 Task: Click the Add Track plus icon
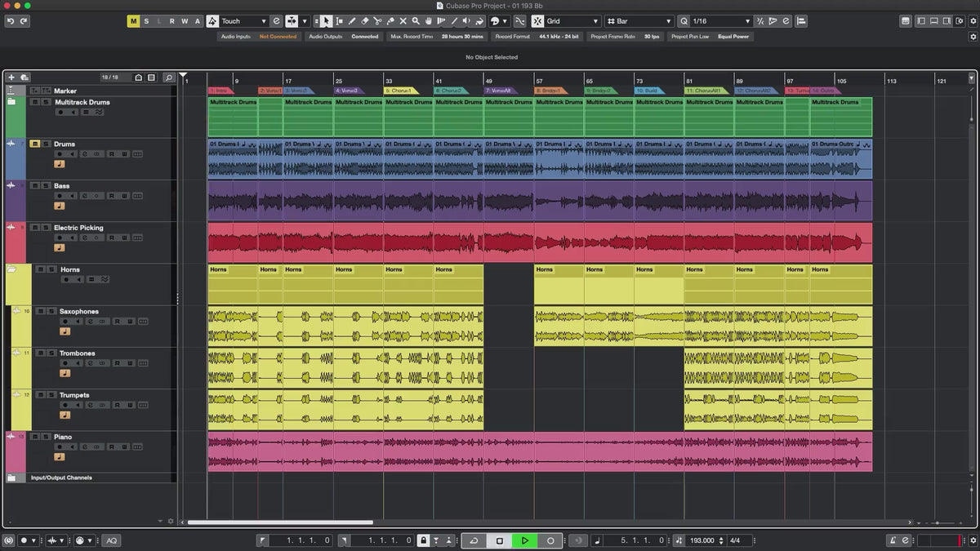[11, 78]
